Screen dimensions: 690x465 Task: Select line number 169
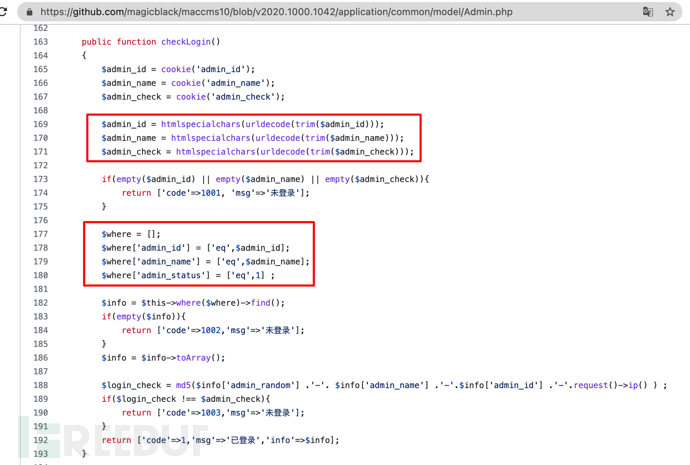pyautogui.click(x=40, y=124)
